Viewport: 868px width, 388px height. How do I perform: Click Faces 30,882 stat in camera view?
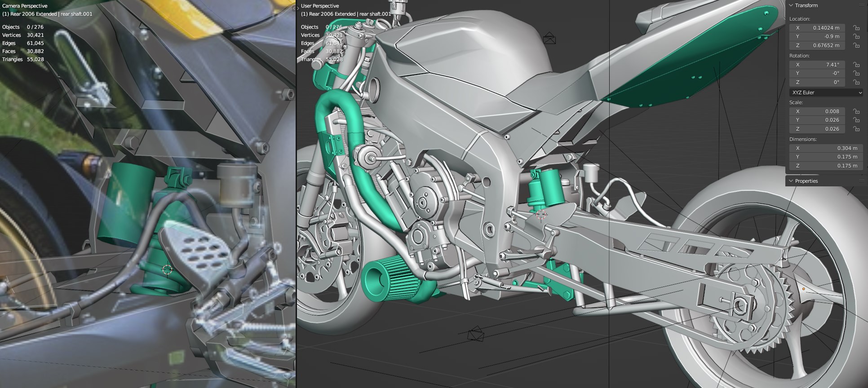(x=23, y=51)
